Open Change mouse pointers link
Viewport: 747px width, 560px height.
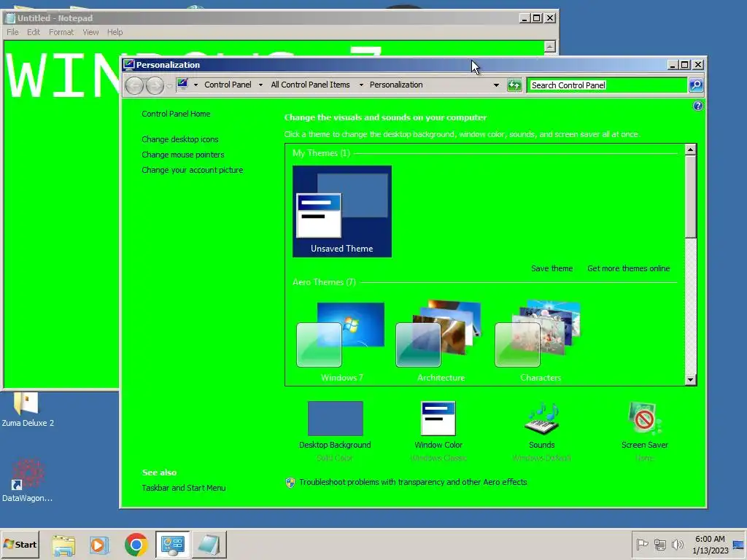point(183,155)
